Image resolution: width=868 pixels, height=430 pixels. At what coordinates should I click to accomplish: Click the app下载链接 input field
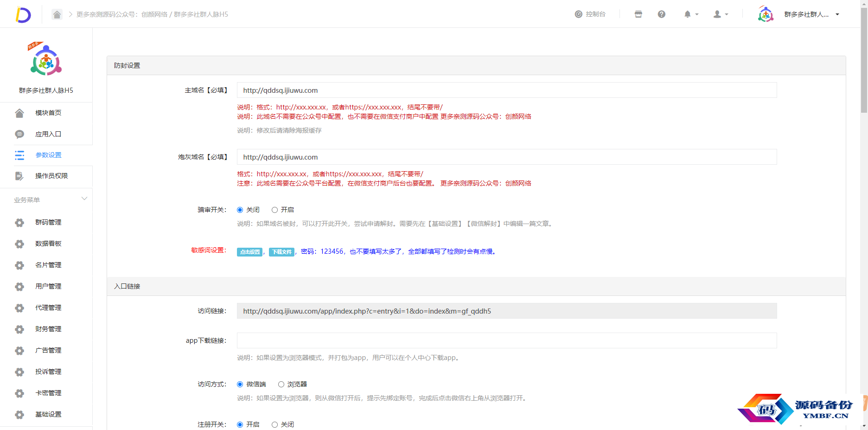click(507, 340)
